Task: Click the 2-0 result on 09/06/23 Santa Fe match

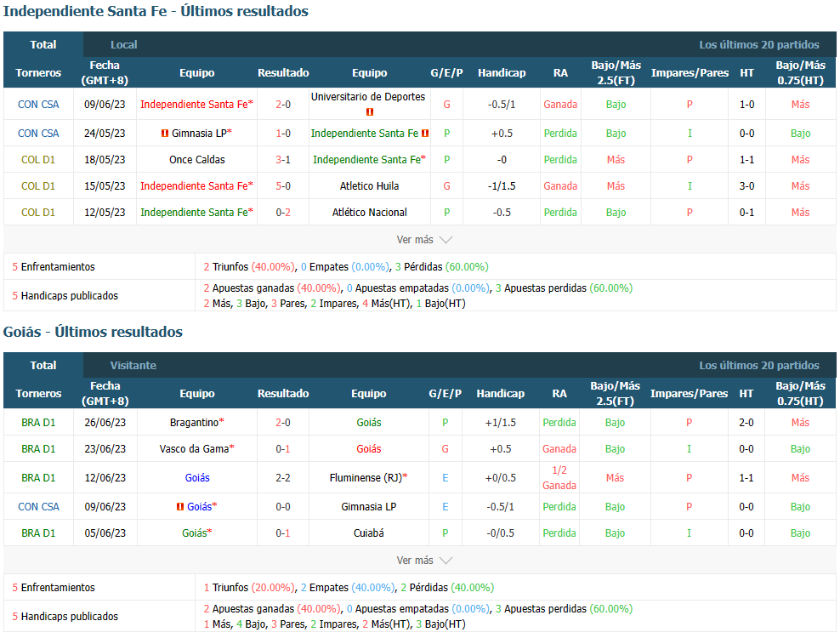Action: coord(283,105)
